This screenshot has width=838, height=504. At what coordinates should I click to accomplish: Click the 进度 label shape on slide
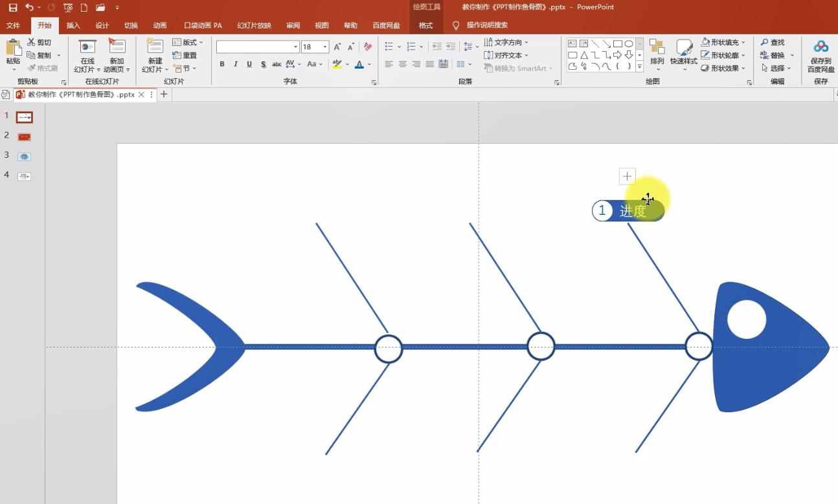[628, 211]
